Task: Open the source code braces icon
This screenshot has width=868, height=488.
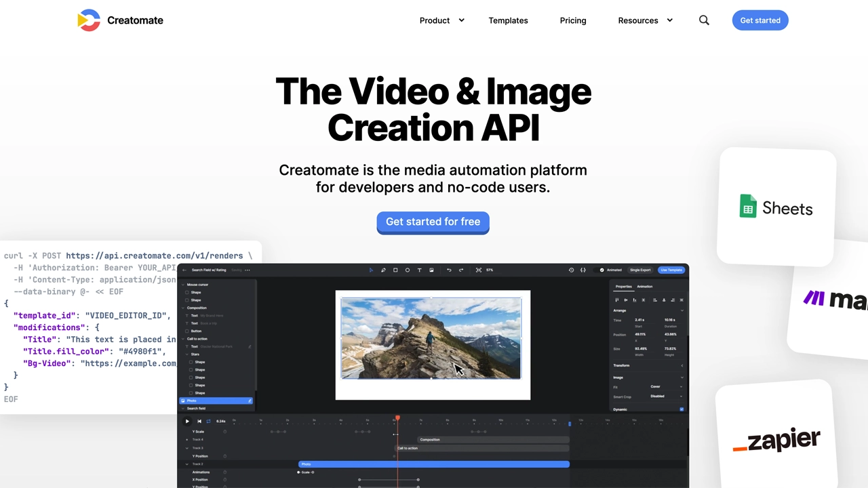Action: pos(583,270)
